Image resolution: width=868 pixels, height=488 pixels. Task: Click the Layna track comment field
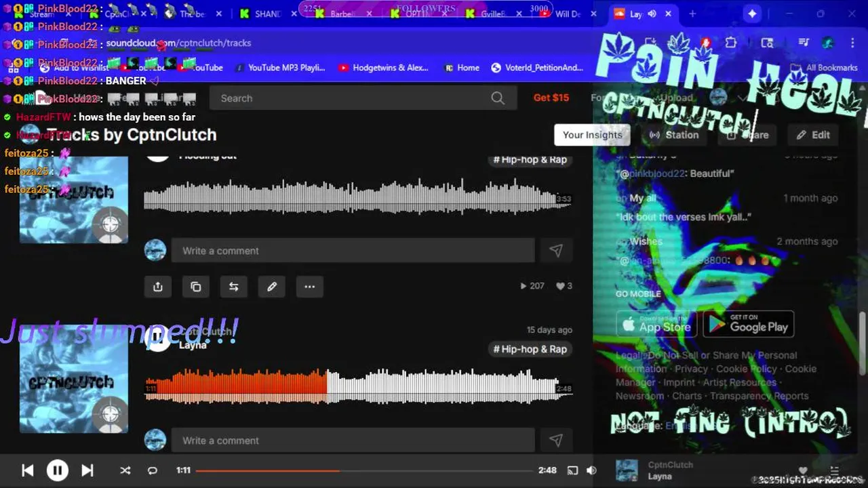(x=353, y=441)
